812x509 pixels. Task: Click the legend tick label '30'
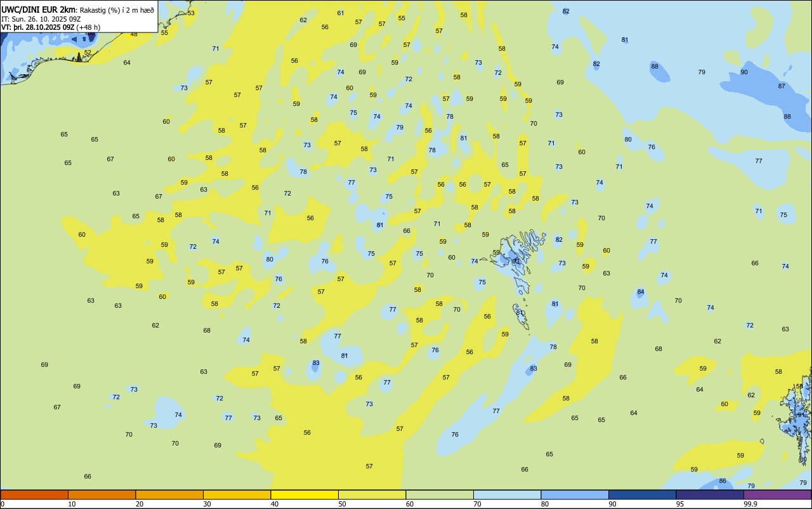(207, 504)
